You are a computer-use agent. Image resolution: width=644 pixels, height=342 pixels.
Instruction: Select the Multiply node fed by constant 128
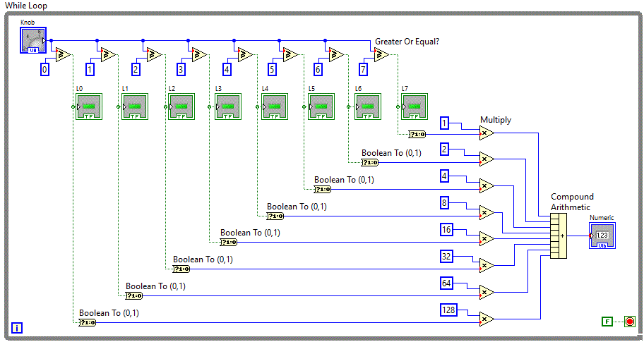pos(486,319)
